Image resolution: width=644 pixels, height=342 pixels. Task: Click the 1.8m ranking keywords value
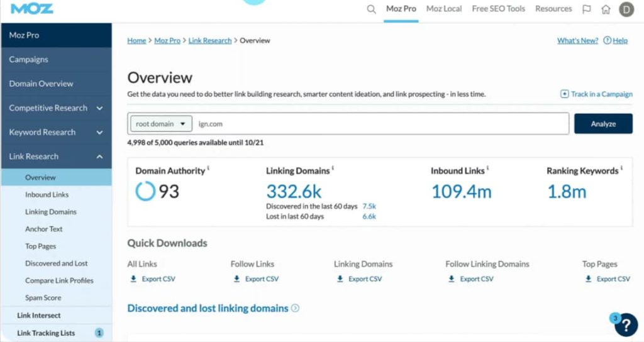click(567, 191)
